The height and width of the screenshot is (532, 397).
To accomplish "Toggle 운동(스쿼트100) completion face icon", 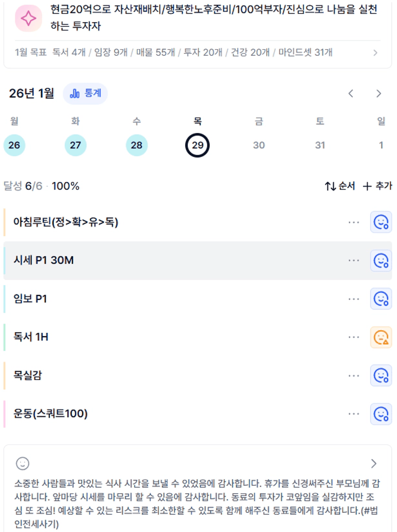I will pyautogui.click(x=381, y=414).
